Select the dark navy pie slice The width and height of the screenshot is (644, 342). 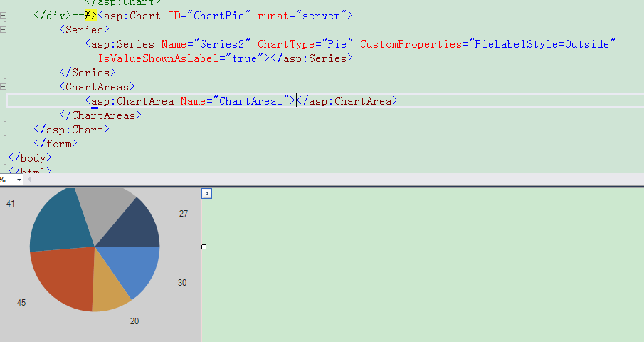(138, 229)
